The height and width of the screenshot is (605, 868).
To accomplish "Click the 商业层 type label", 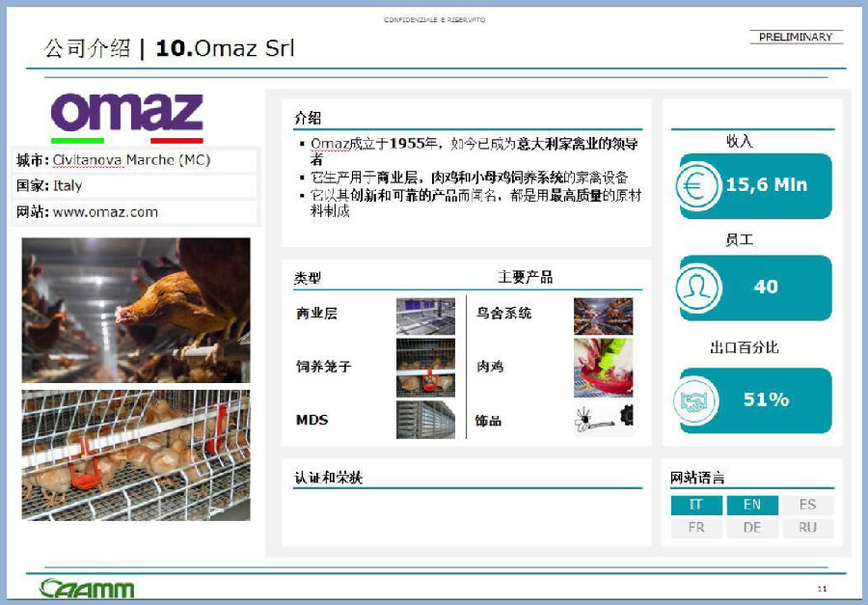I will 316,314.
